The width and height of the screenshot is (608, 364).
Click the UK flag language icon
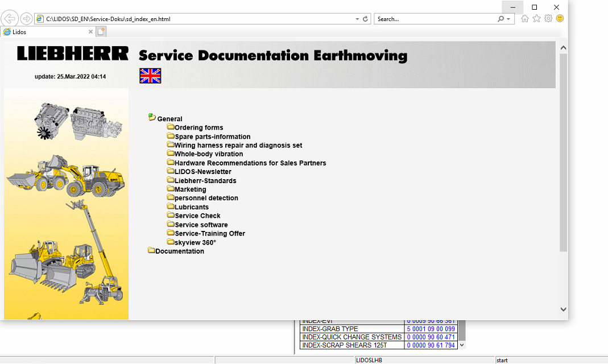click(150, 76)
